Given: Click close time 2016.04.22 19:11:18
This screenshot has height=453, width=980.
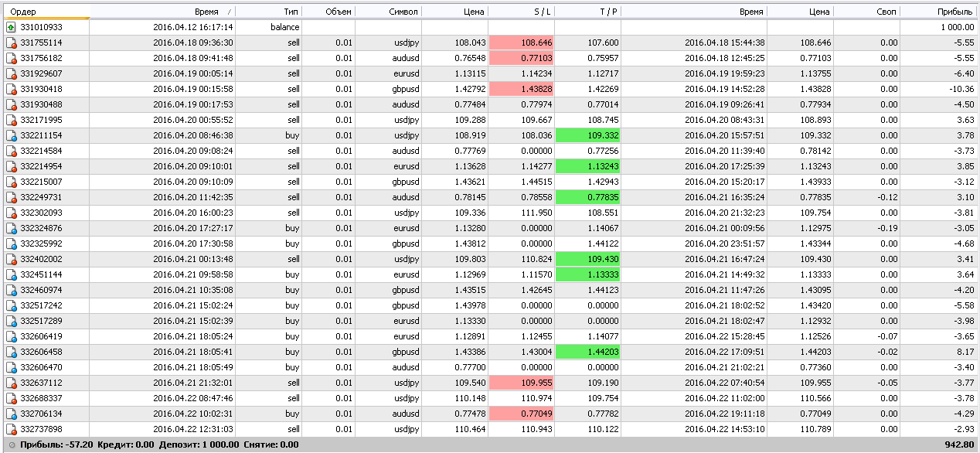Looking at the screenshot, I should pyautogui.click(x=725, y=414).
